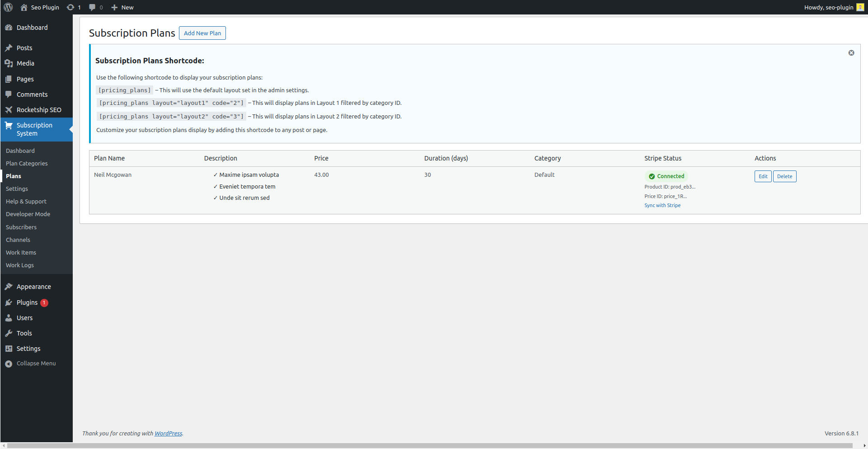Click the Category column header

pyautogui.click(x=548, y=158)
